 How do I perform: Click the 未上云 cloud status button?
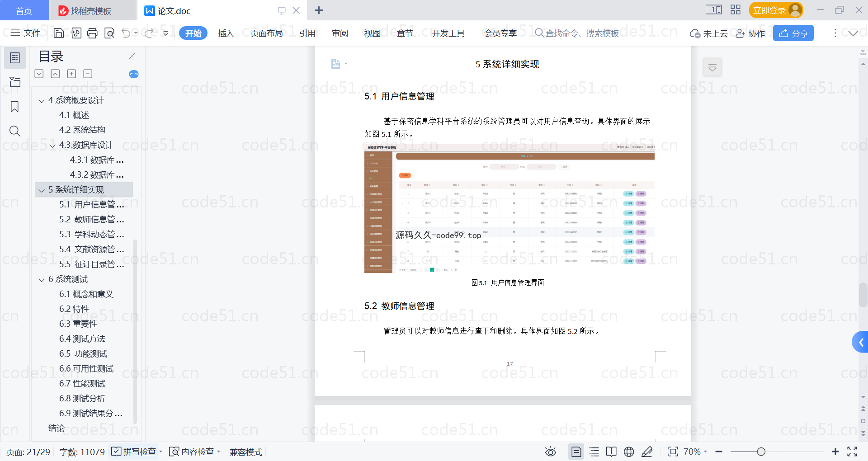(x=709, y=33)
